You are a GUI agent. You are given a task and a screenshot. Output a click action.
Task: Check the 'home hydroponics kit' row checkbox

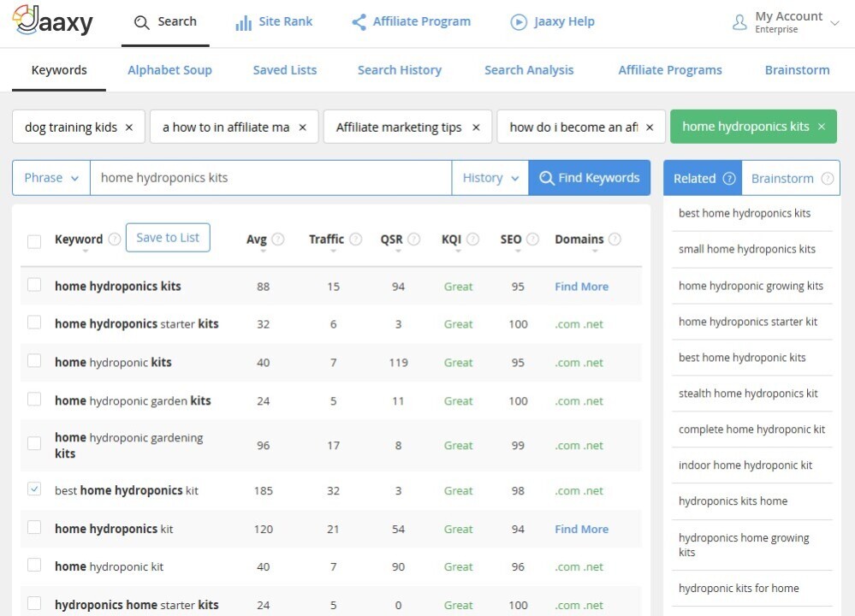34,527
